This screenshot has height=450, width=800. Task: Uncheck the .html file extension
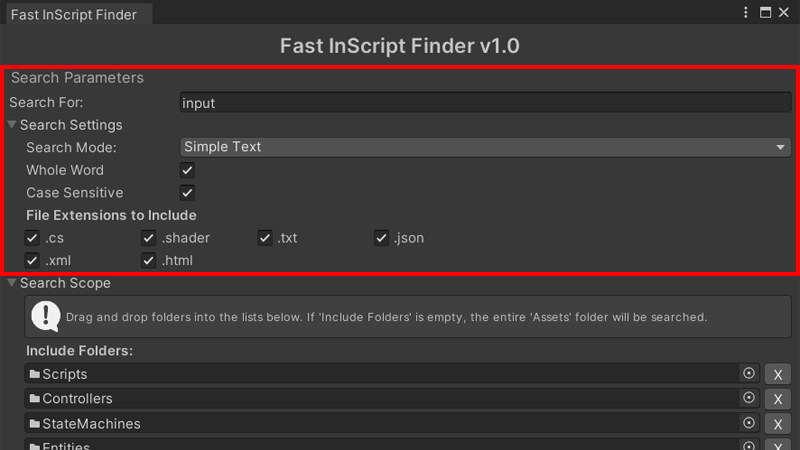click(x=148, y=260)
